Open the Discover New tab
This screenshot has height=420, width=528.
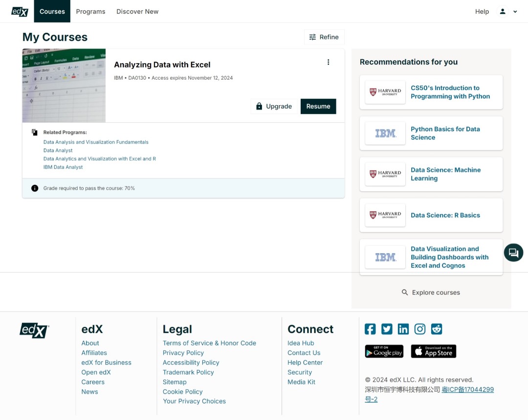click(x=137, y=11)
